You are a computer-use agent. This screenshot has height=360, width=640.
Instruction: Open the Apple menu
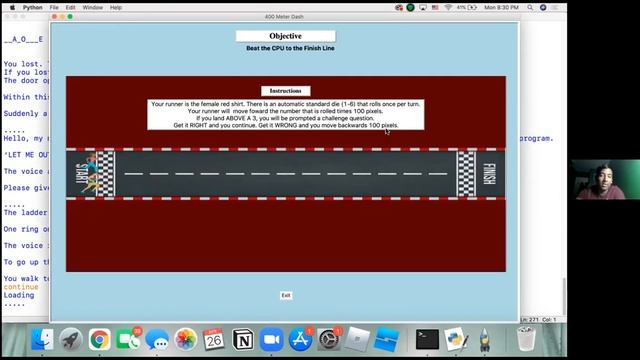point(12,7)
